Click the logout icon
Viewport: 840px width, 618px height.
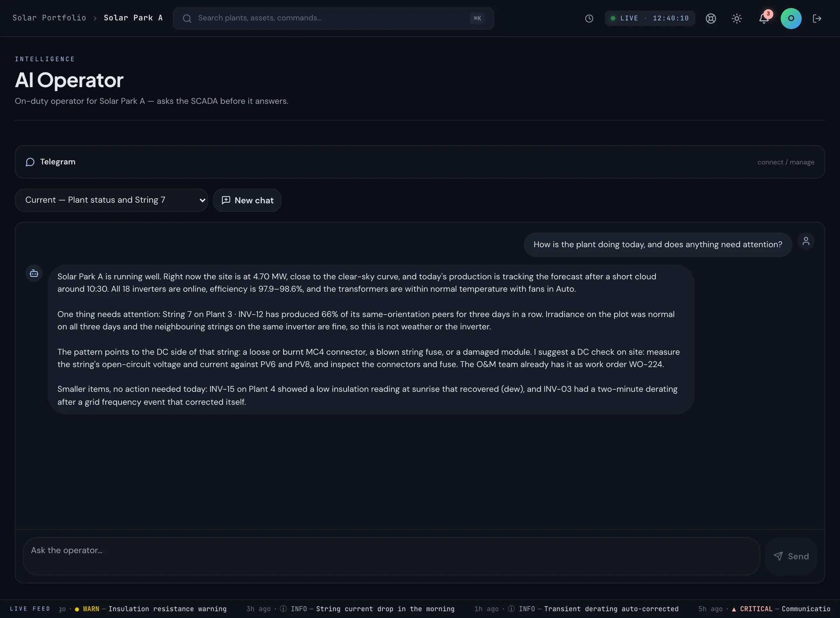[817, 18]
